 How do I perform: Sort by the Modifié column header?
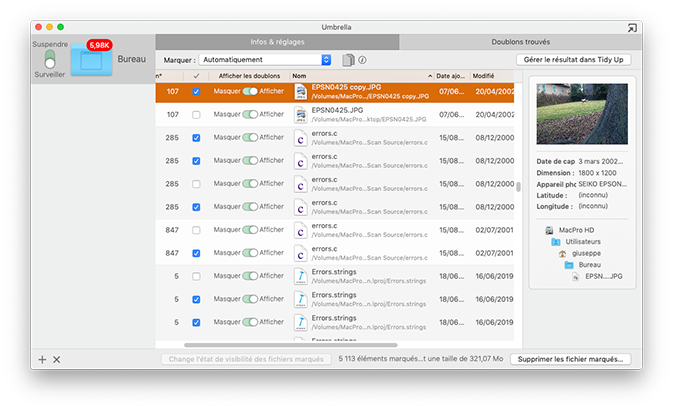point(492,76)
